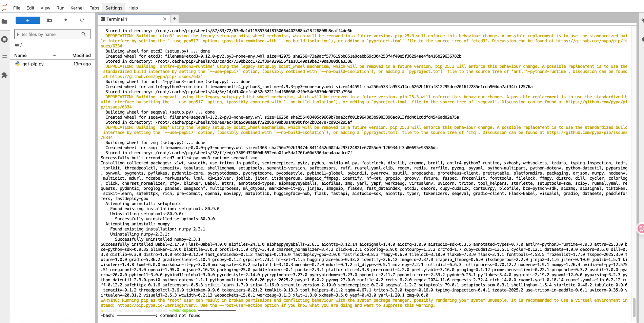Create a new folder
Image resolution: width=644 pixels, height=323 pixels.
click(49, 20)
